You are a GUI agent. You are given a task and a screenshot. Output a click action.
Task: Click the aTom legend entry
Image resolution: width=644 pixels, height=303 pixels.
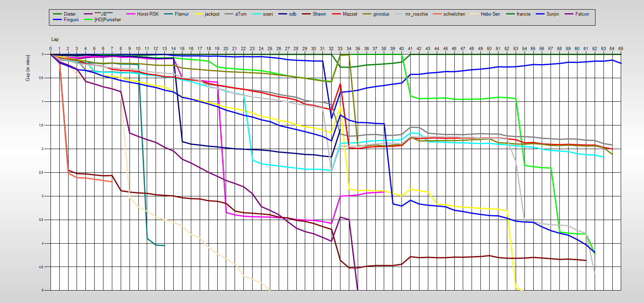(x=241, y=14)
